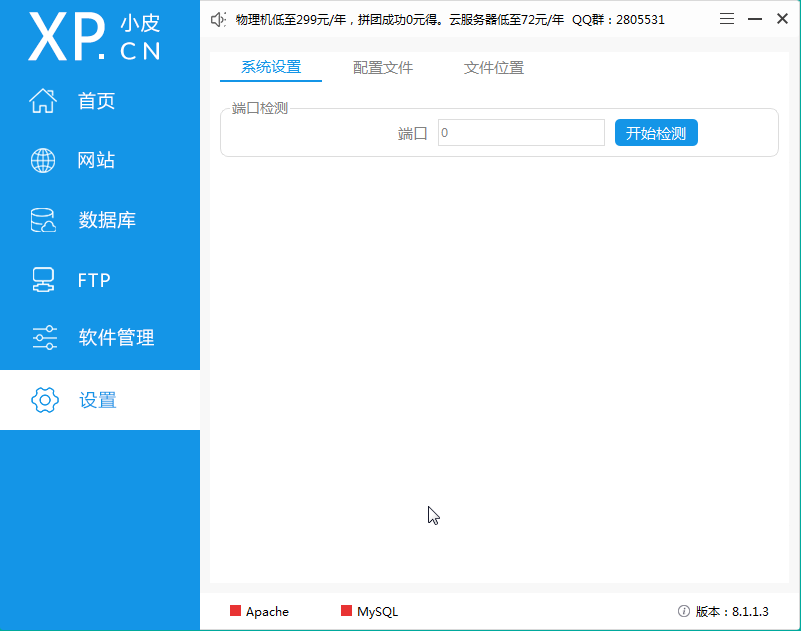Open the 文件位置 tab
The image size is (801, 631).
click(x=494, y=68)
